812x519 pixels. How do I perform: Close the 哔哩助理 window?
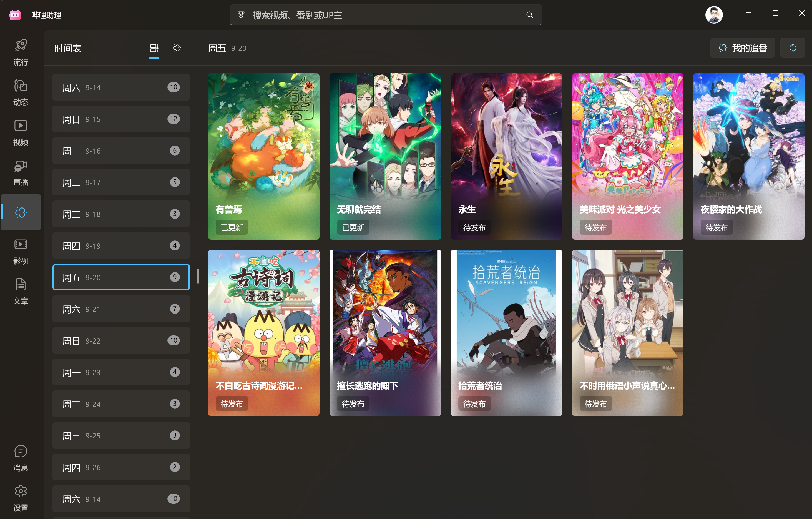[802, 13]
